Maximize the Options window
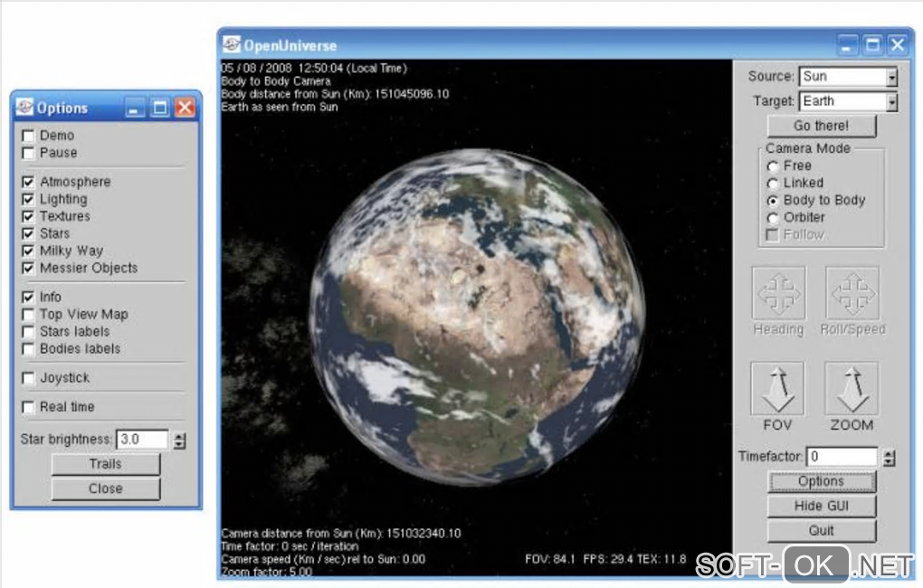Screen dimensions: 923x588 (159, 108)
